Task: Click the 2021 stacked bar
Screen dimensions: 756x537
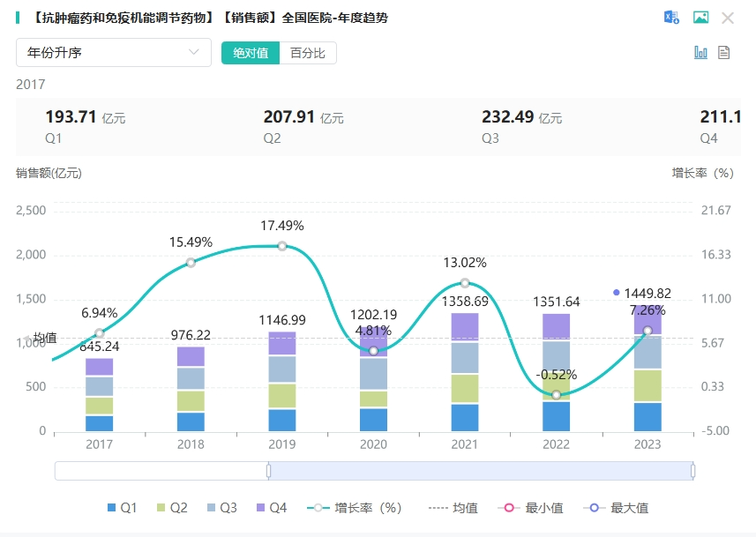Action: (x=465, y=371)
